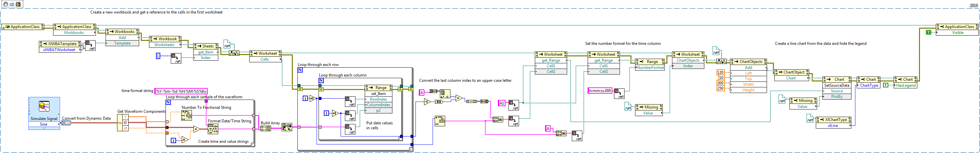Expand the Simulate Signal node bottom chevron

point(44,128)
